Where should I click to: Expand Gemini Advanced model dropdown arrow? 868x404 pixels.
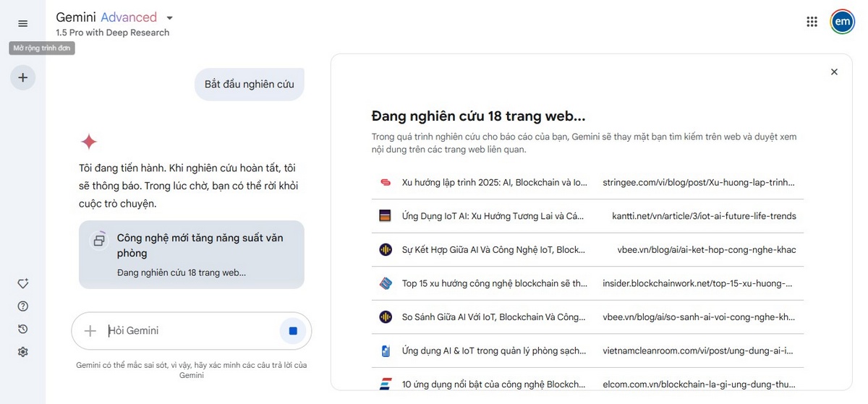169,18
